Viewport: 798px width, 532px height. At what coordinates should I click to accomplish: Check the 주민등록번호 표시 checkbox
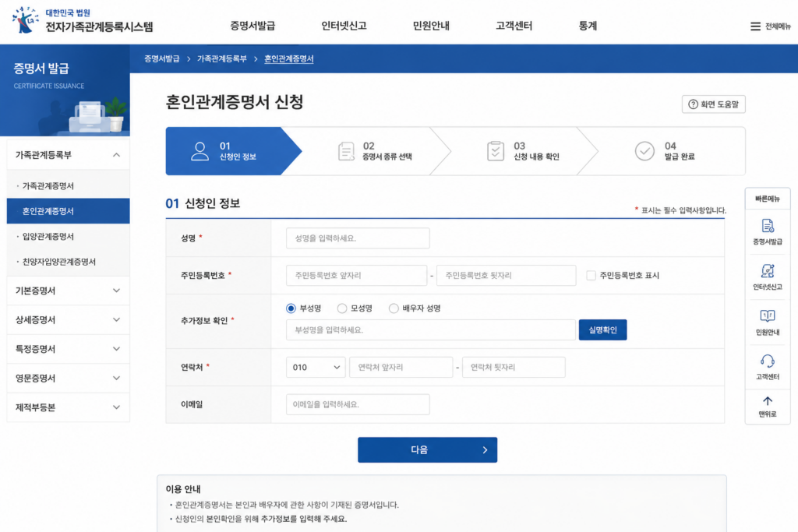pos(591,275)
